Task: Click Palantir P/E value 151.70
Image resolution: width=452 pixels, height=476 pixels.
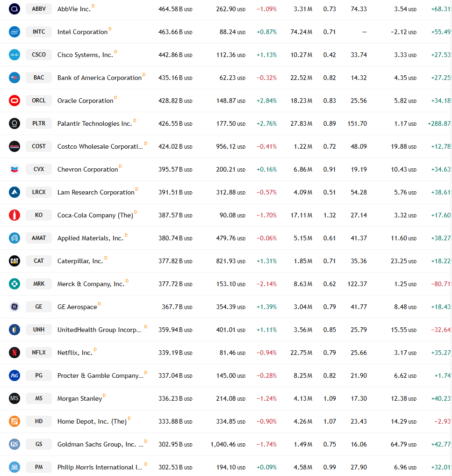Action: (x=357, y=123)
